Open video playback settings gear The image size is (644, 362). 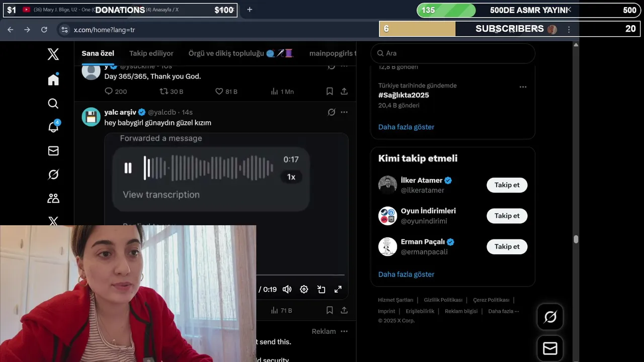(x=304, y=289)
